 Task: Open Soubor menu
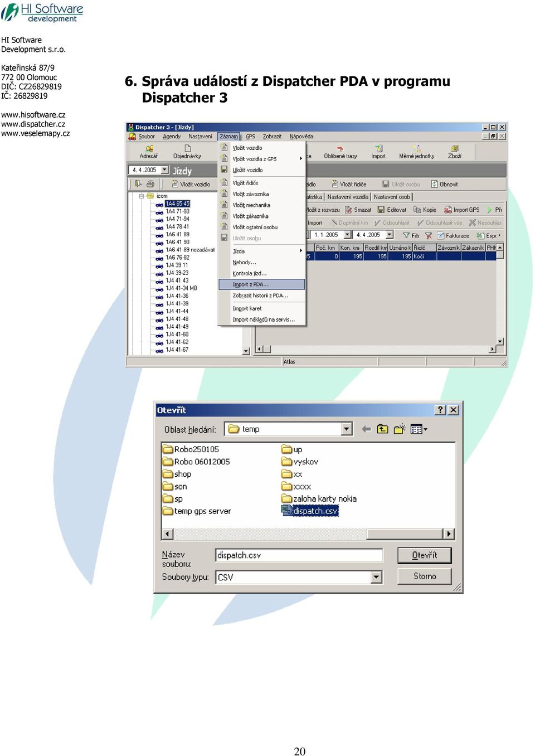(x=147, y=137)
